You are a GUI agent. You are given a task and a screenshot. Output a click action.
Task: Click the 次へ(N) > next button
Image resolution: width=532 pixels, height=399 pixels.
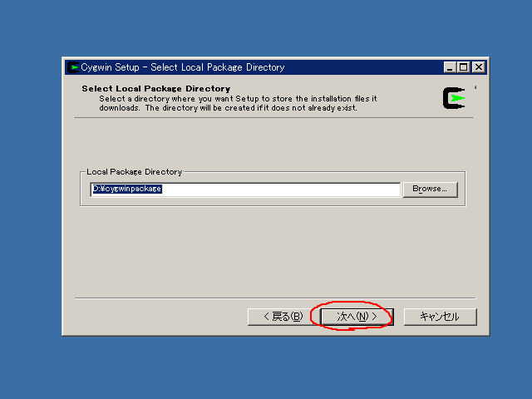(x=357, y=317)
